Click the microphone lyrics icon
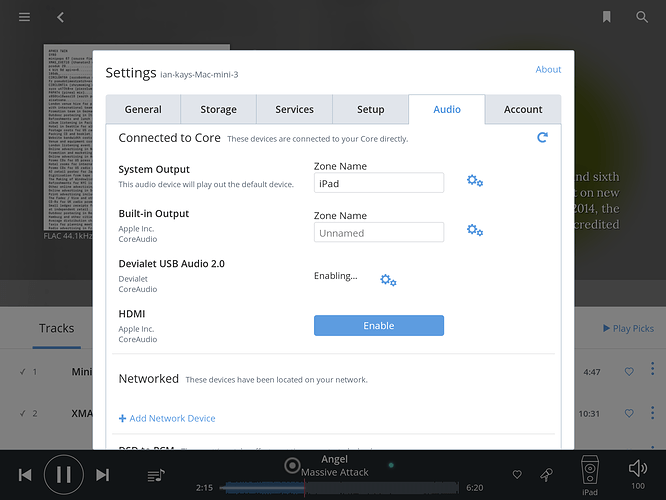 pos(546,475)
